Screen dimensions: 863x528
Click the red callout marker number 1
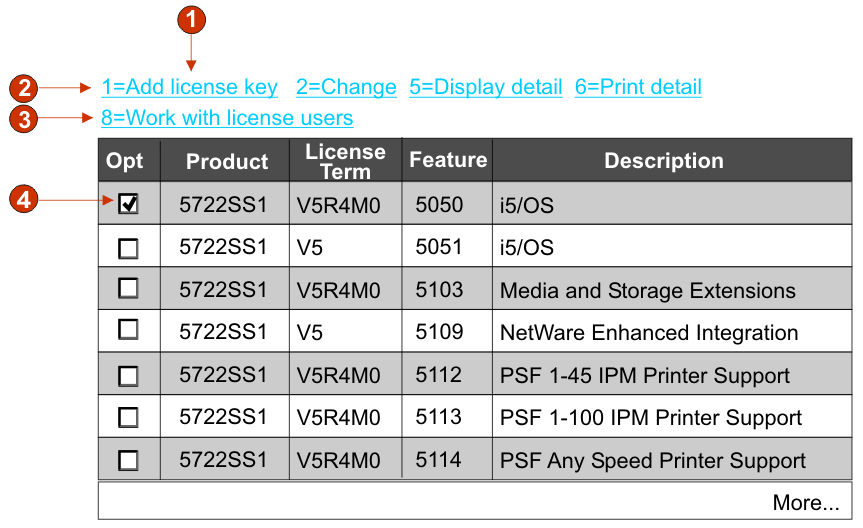(x=191, y=18)
